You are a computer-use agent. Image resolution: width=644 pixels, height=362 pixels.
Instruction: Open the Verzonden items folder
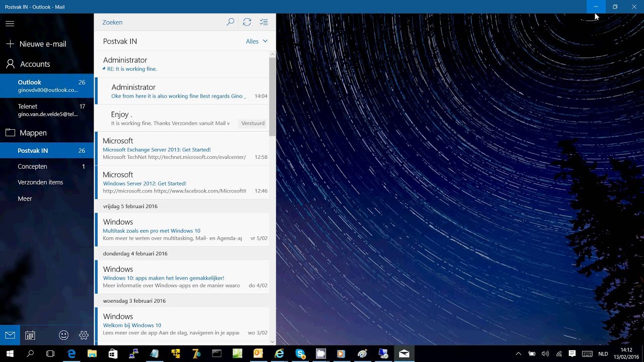[47, 182]
